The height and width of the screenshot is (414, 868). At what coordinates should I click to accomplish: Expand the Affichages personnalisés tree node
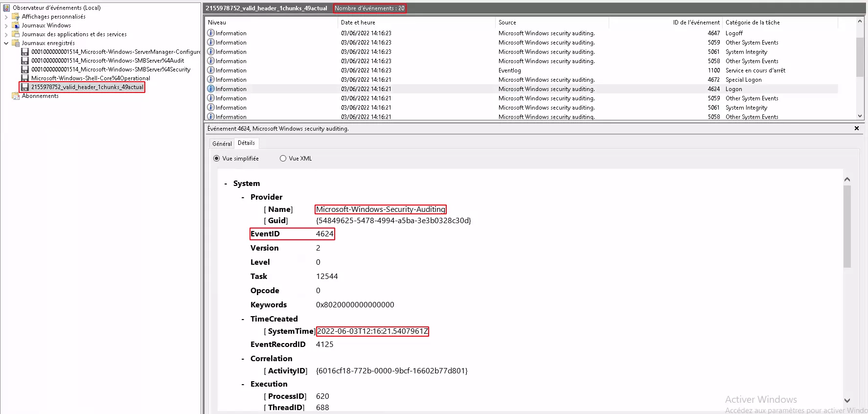[6, 17]
